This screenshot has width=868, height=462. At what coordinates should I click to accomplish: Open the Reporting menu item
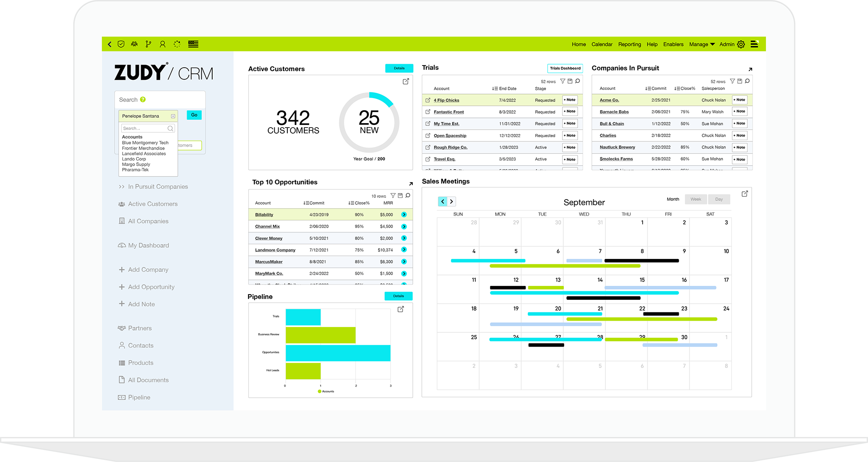click(x=629, y=44)
